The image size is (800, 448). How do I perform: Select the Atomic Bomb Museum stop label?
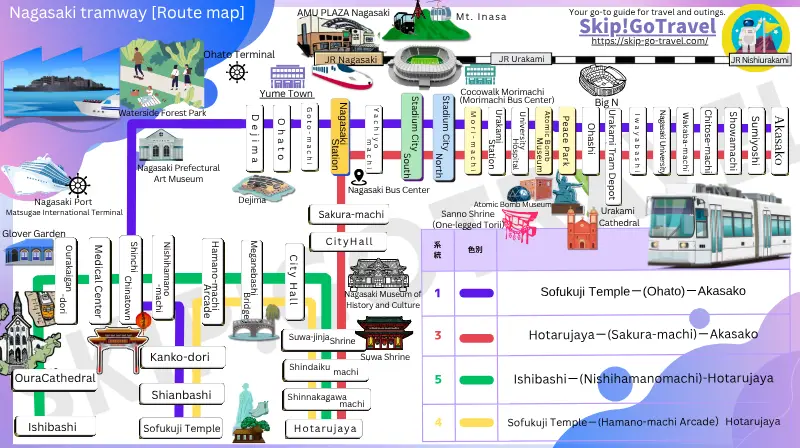(543, 141)
